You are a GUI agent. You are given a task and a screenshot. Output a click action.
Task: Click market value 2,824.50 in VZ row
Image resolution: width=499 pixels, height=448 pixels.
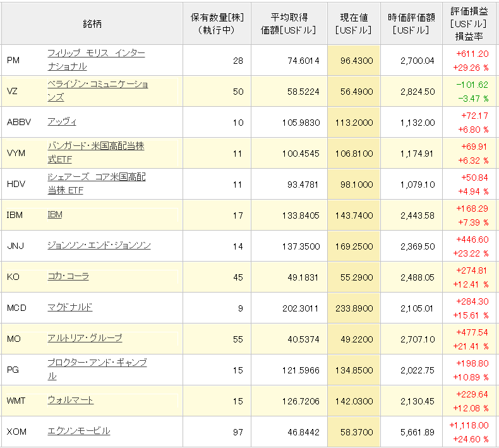pos(418,92)
